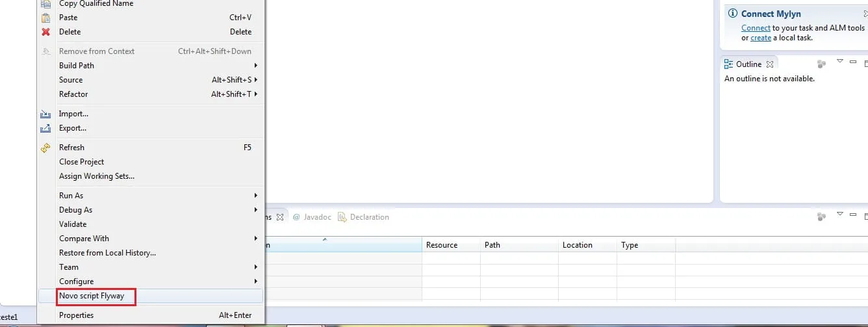Click the Javadoc tab @ icon

(296, 217)
